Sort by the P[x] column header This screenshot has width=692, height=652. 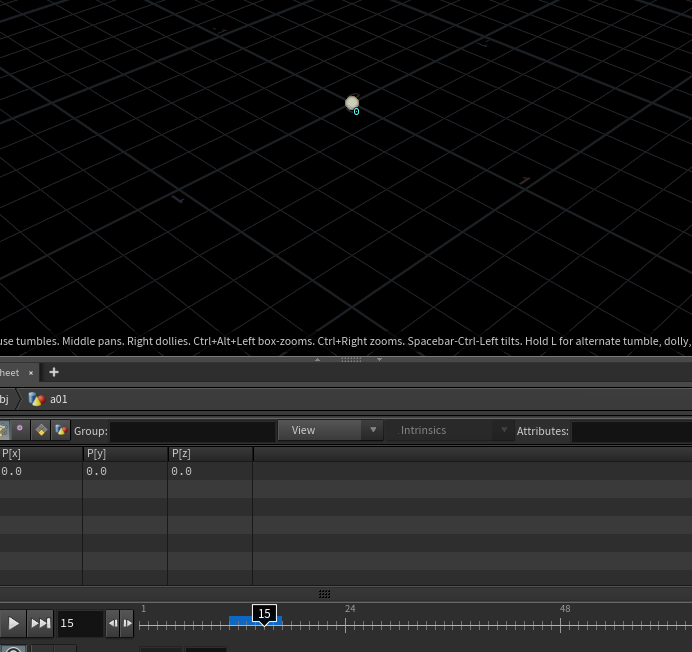pos(41,454)
